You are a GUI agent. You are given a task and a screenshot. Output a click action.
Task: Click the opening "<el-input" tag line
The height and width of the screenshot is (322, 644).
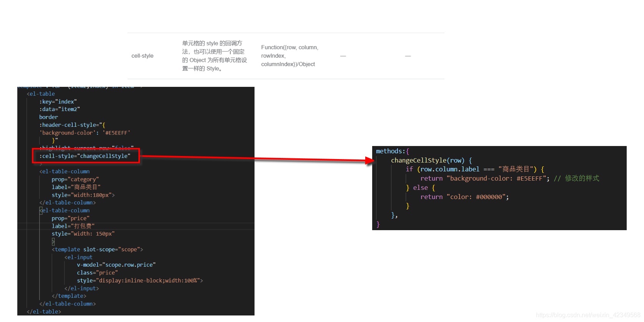tap(78, 257)
